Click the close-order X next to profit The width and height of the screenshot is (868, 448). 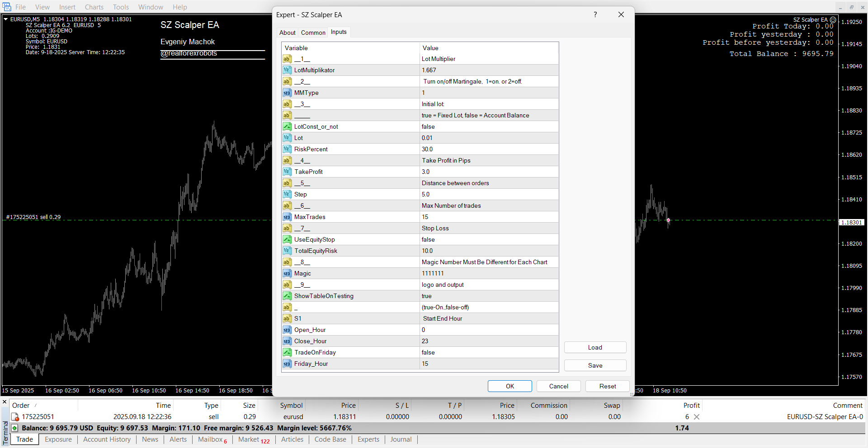697,417
